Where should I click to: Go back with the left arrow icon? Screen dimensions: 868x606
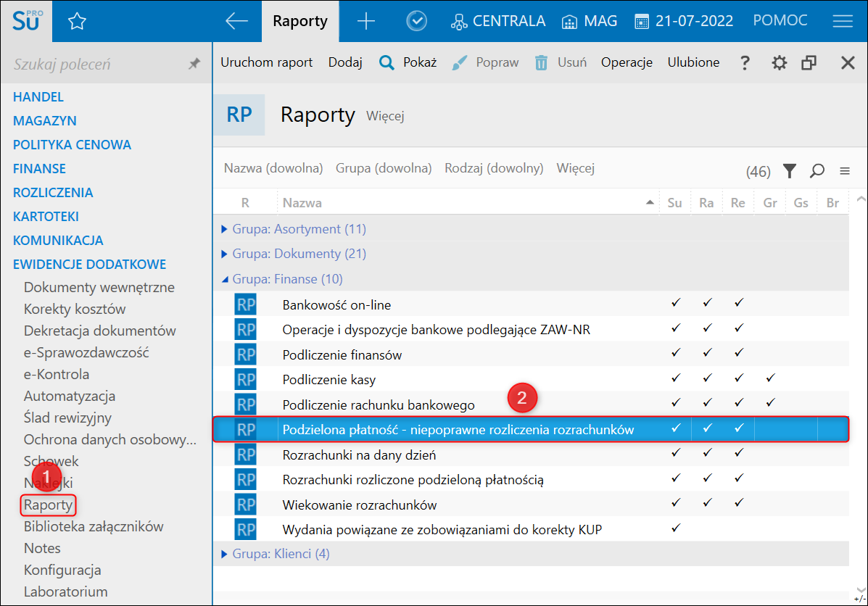tap(236, 22)
